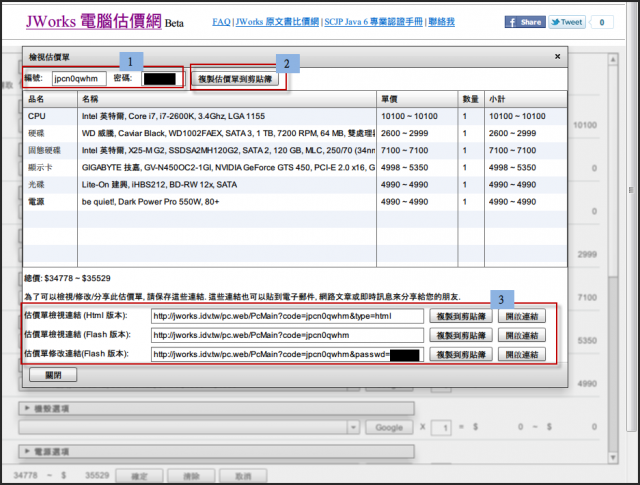Click the 清除 button at the bottom
This screenshot has width=640, height=485.
191,476
